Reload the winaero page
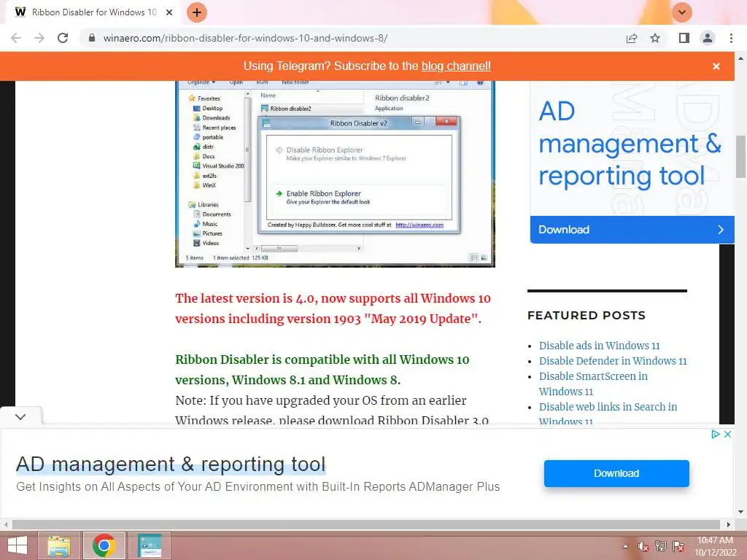The height and width of the screenshot is (560, 747). pyautogui.click(x=63, y=38)
